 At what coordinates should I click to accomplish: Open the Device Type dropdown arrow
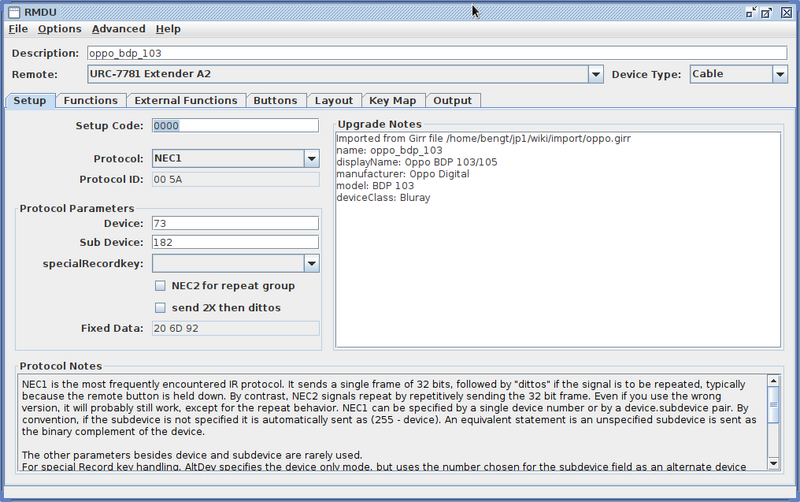pyautogui.click(x=780, y=74)
